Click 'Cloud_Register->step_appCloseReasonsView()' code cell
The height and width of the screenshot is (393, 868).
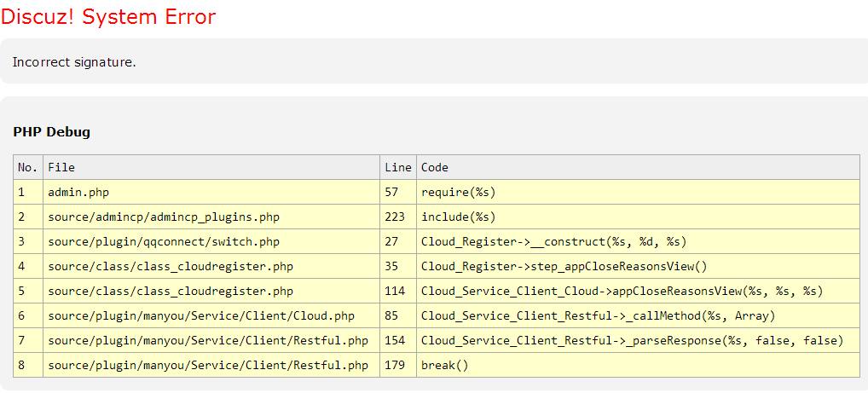638,266
